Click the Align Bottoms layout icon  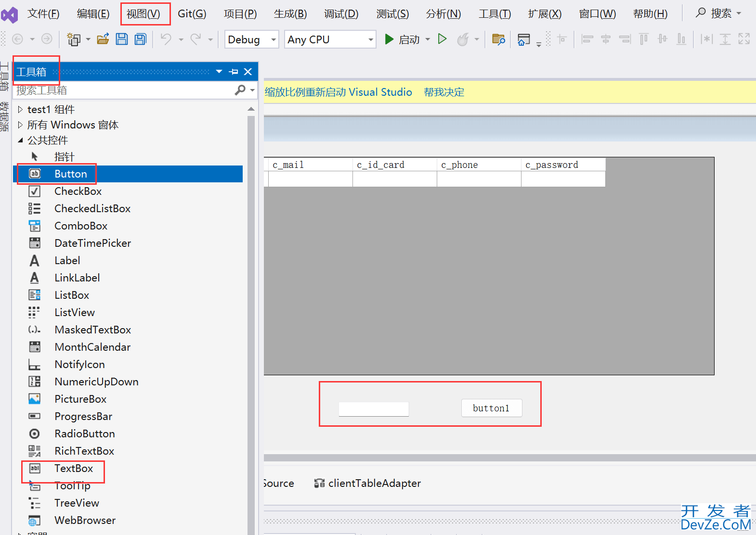tap(681, 39)
